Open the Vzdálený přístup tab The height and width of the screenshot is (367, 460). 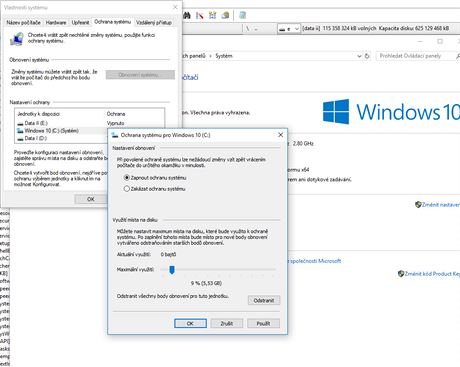[154, 23]
